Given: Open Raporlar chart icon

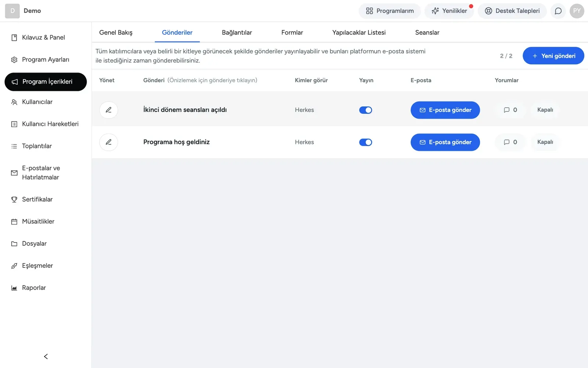Looking at the screenshot, I should pos(14,288).
